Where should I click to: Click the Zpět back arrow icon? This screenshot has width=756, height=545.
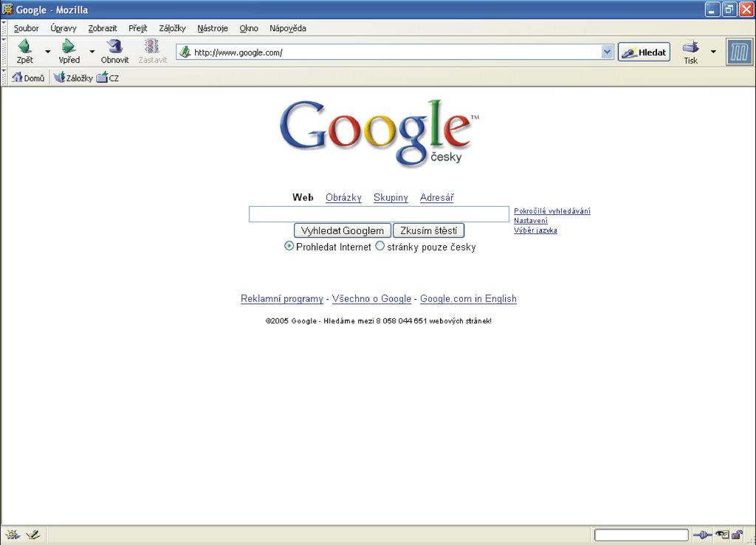24,47
